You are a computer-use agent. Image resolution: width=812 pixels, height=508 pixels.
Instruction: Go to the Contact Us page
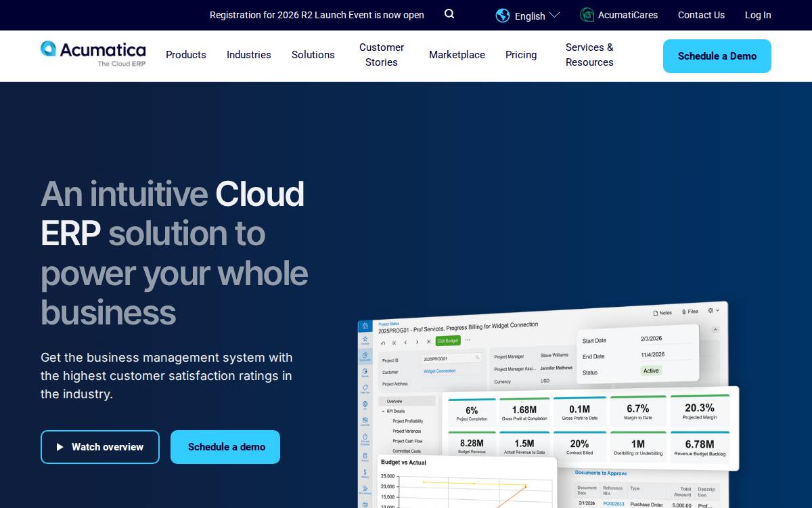point(701,15)
